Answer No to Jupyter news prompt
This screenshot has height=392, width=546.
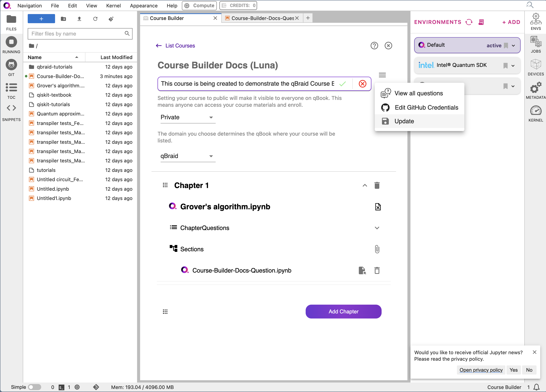[529, 370]
